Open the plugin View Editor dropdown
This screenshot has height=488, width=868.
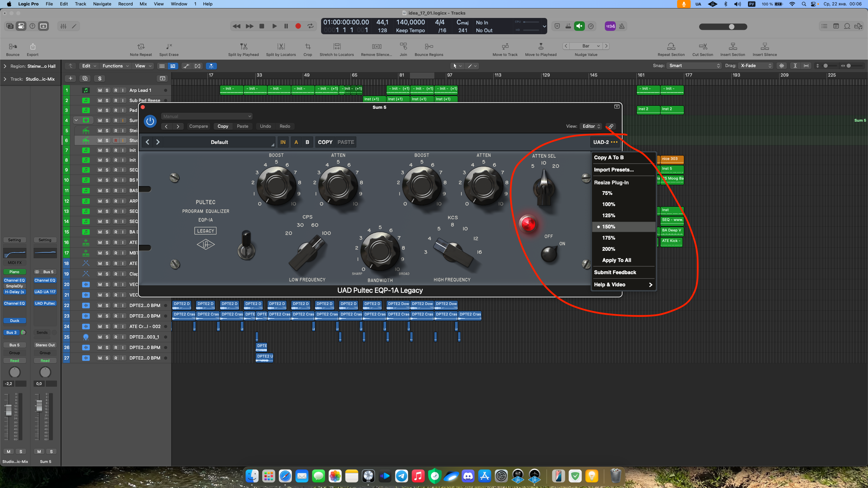click(x=591, y=126)
